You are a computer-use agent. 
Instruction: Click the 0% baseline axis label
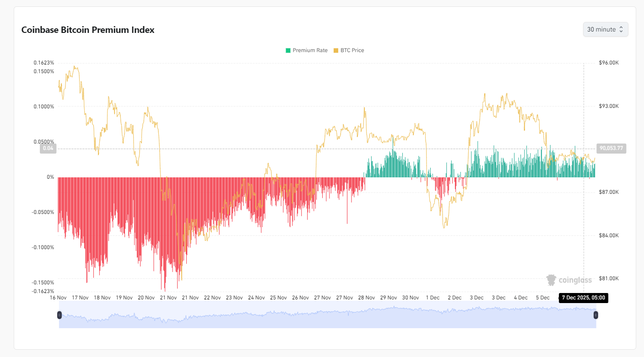pos(50,177)
